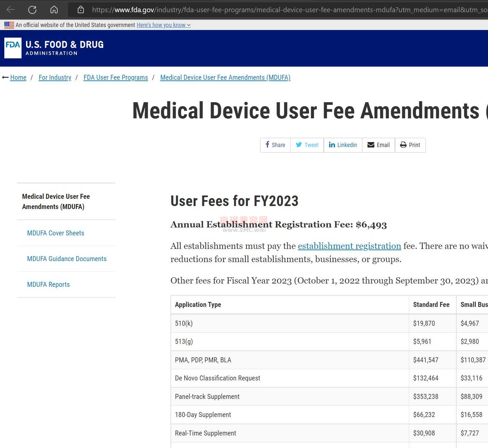Click the PMA, PDP, PMR, BLA row label
Viewport: 488px width, 448px height.
pos(203,360)
